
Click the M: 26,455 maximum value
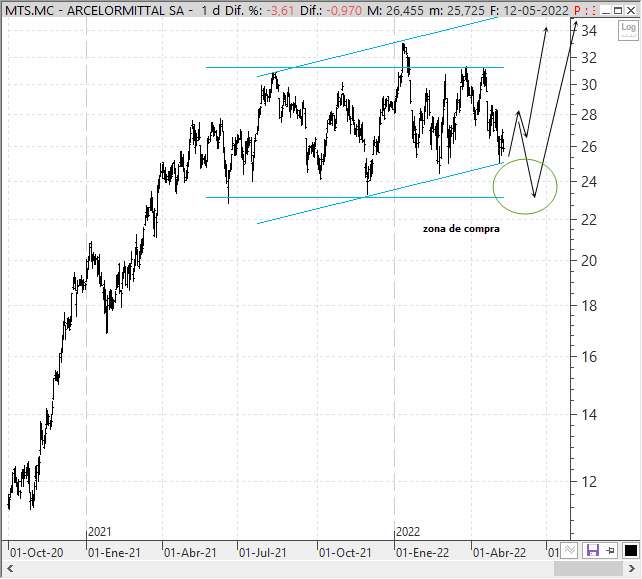395,11
